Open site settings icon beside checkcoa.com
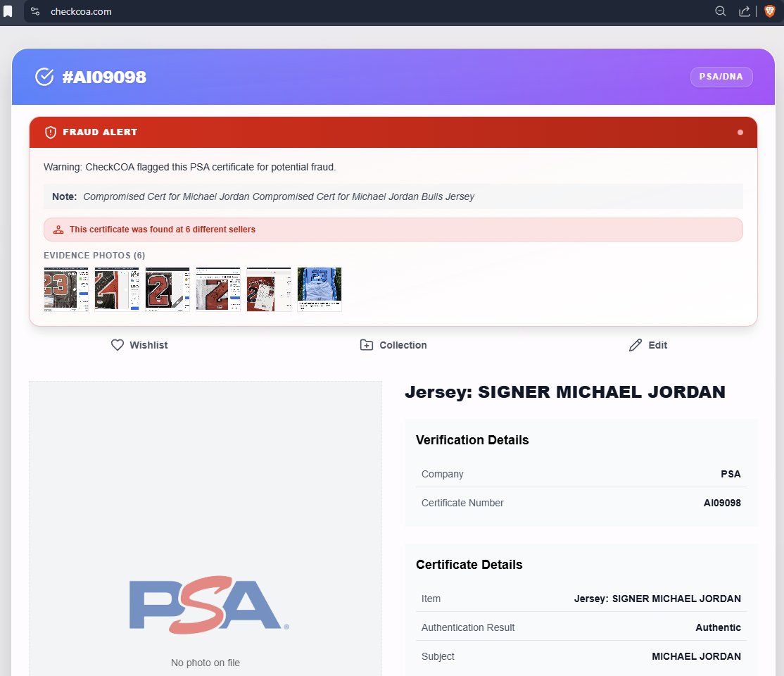 (35, 11)
